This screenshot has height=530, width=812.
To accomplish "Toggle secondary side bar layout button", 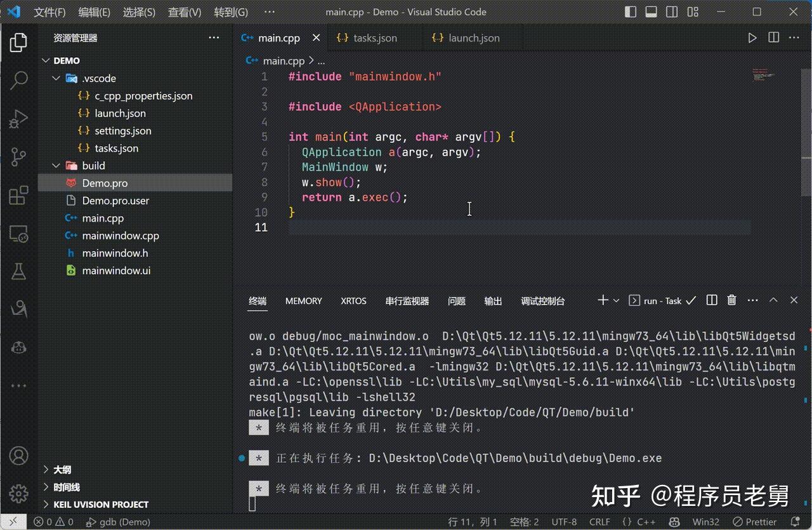I will click(x=672, y=12).
